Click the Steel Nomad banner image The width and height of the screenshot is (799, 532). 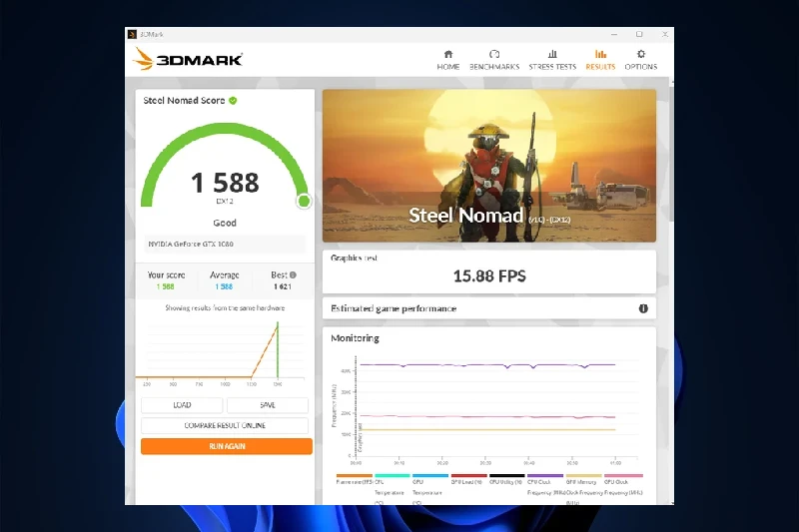pyautogui.click(x=489, y=166)
